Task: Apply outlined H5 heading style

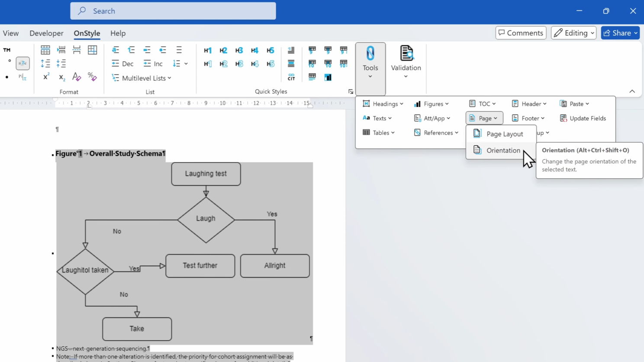Action: (x=270, y=64)
